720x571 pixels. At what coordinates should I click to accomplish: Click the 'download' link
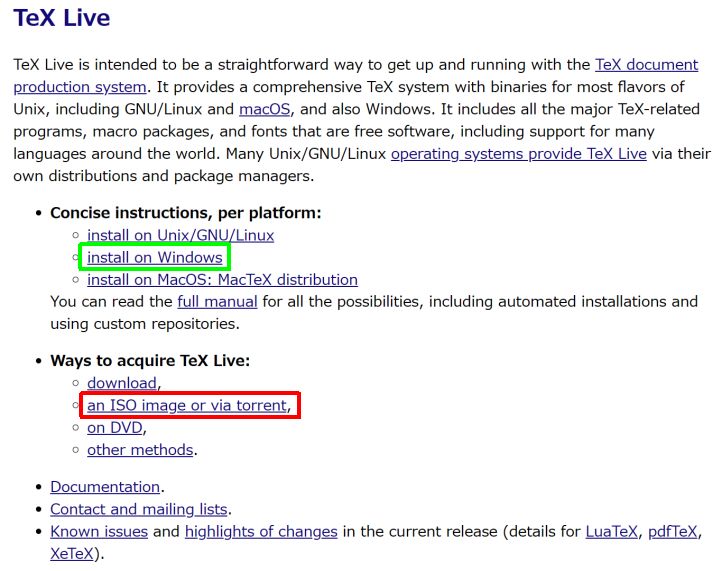click(x=121, y=383)
